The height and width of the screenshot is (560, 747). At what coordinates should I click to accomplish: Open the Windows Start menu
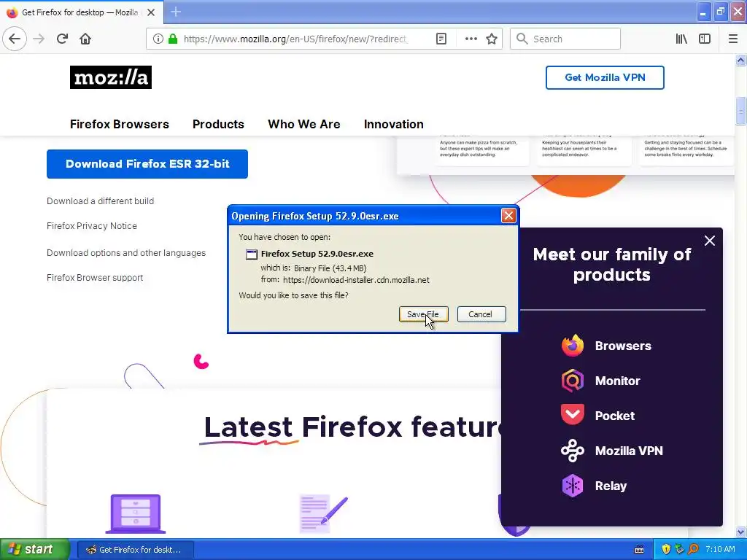[34, 549]
